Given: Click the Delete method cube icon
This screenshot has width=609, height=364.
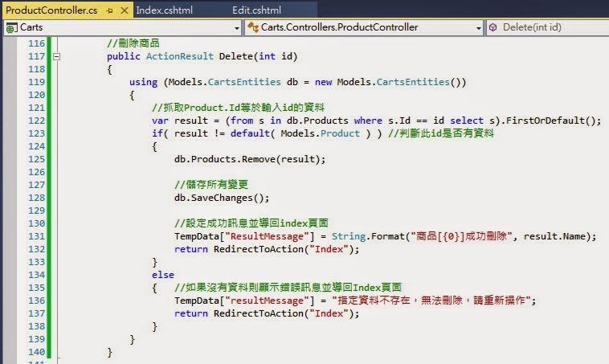Looking at the screenshot, I should pyautogui.click(x=493, y=27).
